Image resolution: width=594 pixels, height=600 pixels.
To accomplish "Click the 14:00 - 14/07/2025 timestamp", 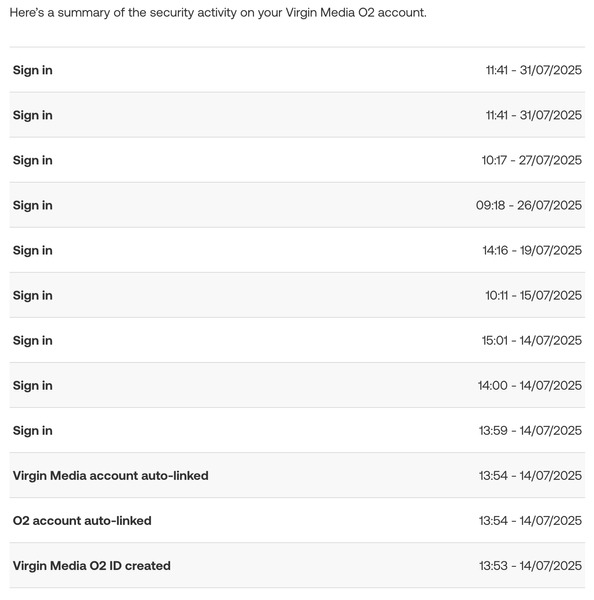I will coord(529,385).
